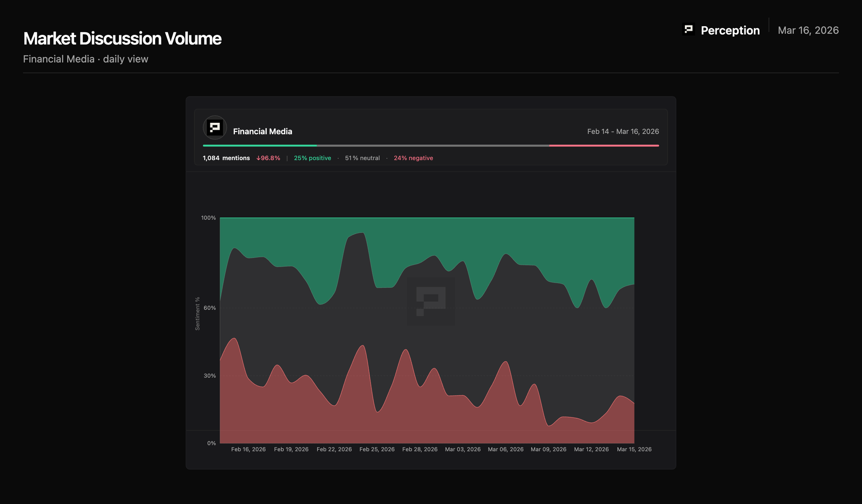The width and height of the screenshot is (862, 504).
Task: Click the Feb 25, 2026 axis label
Action: pos(377,449)
